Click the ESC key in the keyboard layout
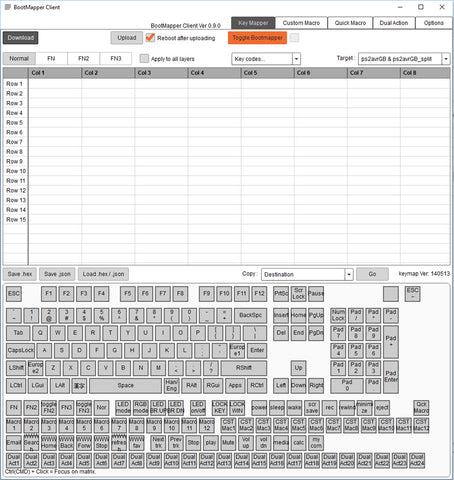This screenshot has height=480, width=454. click(14, 294)
